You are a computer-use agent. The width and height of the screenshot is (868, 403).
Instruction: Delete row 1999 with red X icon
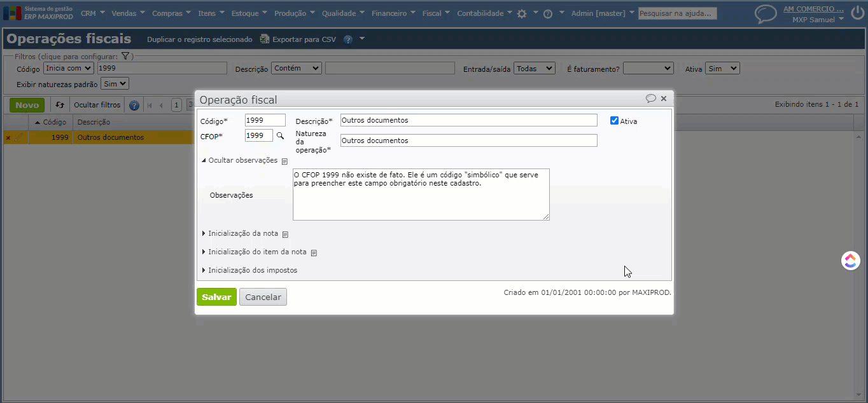coord(8,138)
